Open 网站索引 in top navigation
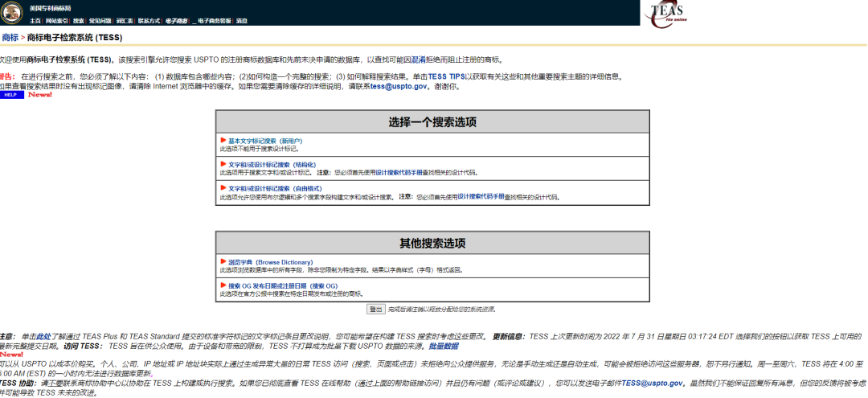 click(56, 21)
